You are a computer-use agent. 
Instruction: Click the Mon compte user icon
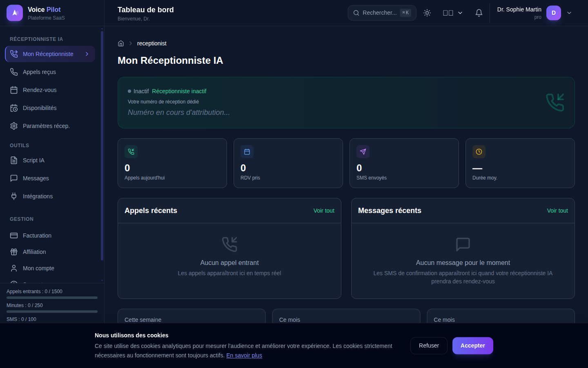pos(14,268)
